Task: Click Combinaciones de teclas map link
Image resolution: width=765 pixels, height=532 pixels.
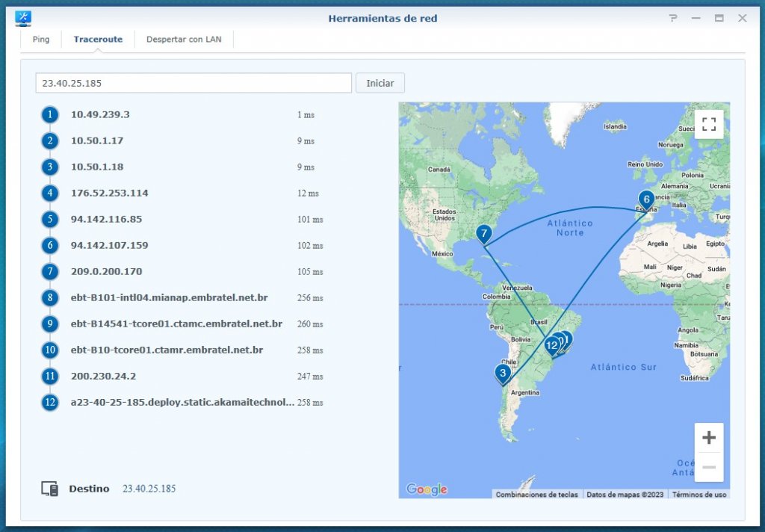Action: 536,495
